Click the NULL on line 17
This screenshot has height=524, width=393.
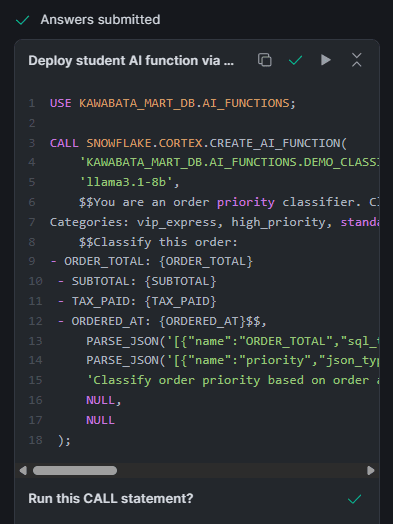point(100,420)
